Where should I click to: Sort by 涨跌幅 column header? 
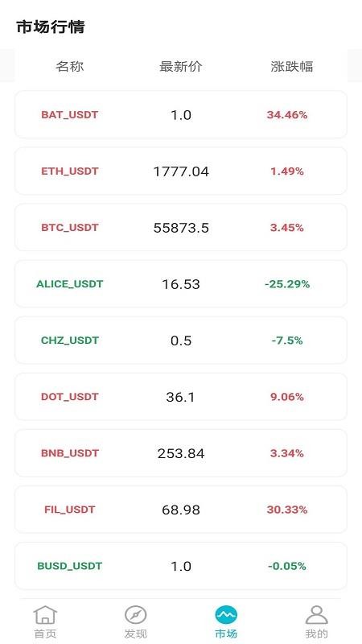tap(292, 66)
